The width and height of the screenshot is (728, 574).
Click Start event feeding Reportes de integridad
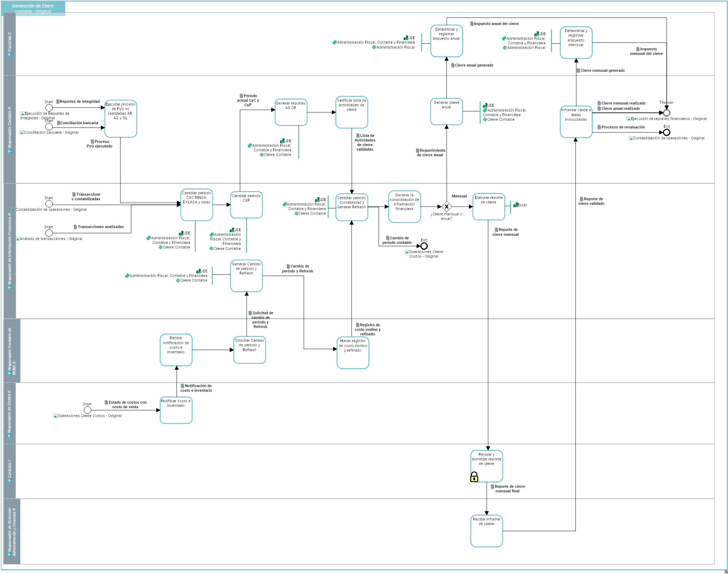pos(49,108)
